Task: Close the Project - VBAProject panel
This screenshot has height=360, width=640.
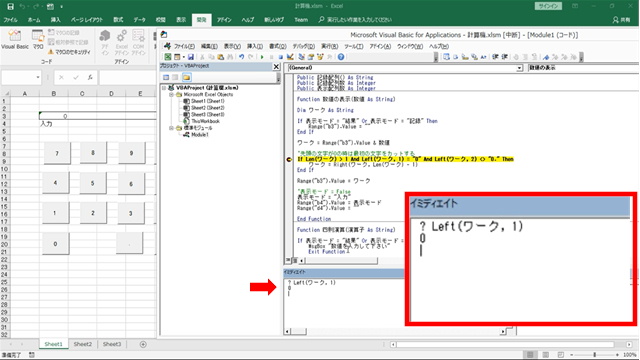Action: coord(276,67)
